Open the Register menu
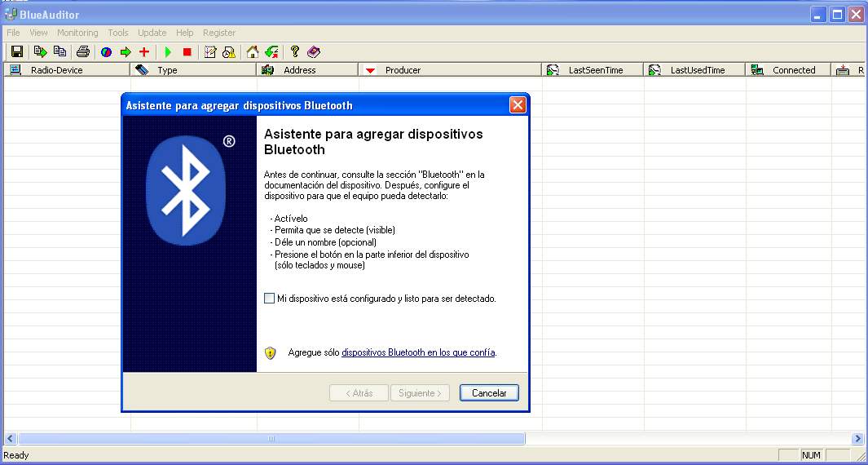The width and height of the screenshot is (868, 465). [219, 33]
